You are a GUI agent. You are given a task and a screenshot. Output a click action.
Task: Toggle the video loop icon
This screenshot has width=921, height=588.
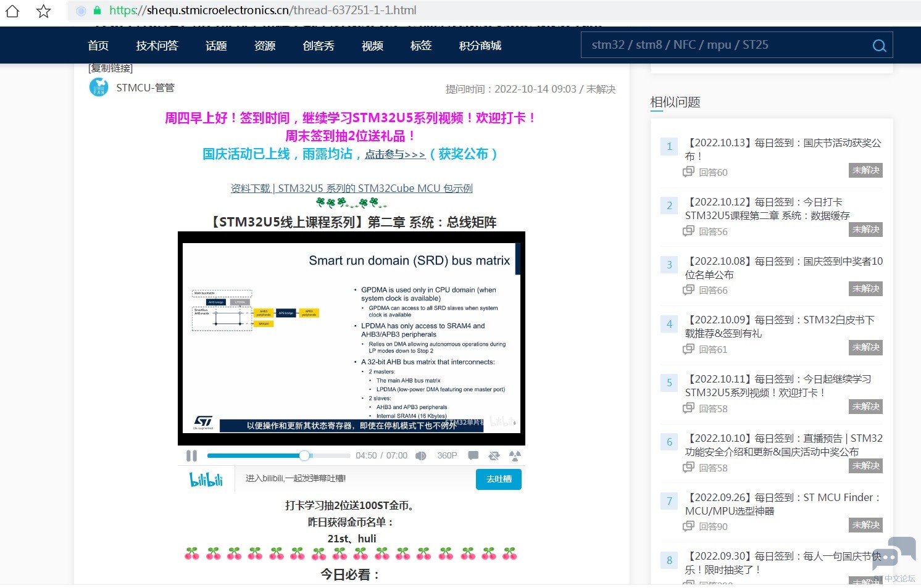494,456
